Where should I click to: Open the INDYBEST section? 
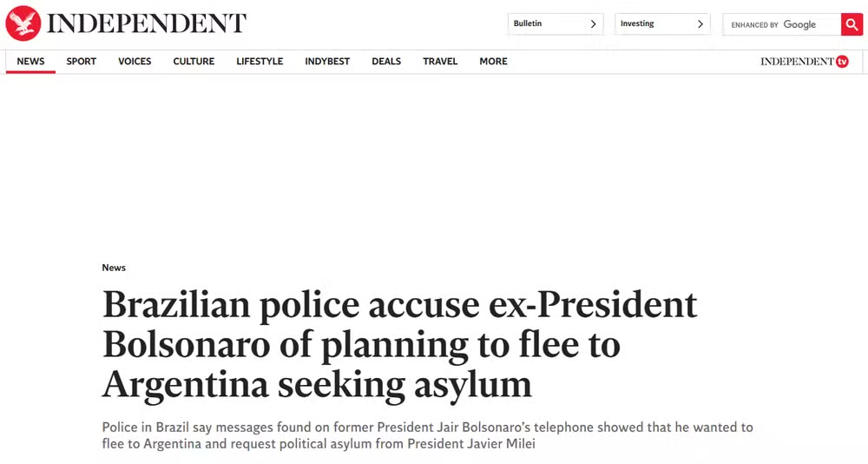click(327, 62)
